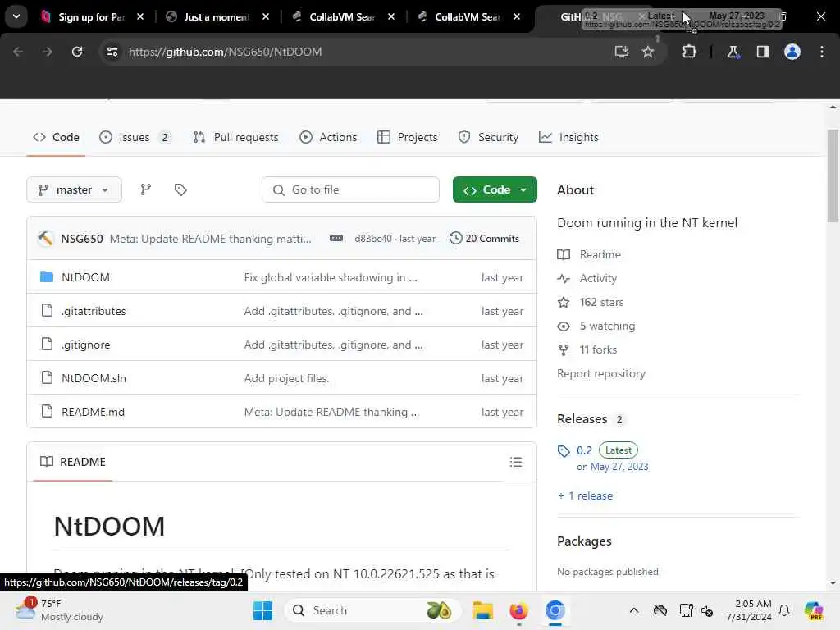Click the Go to file search field
Screen dimensions: 840x630
pos(350,189)
